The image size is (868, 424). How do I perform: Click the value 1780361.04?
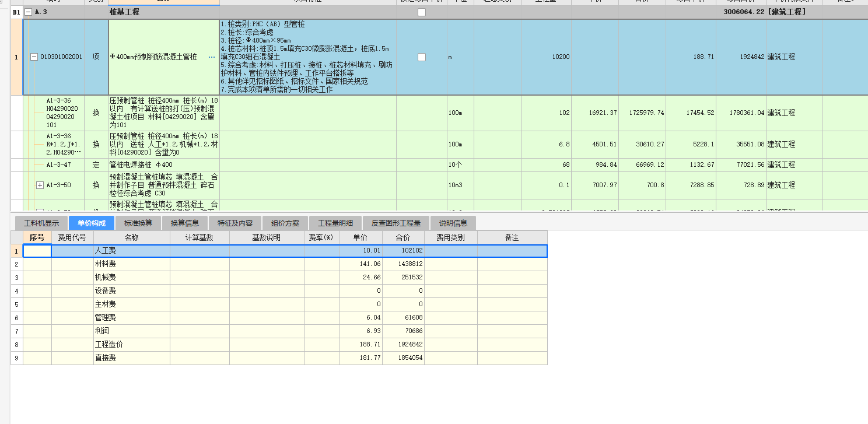pos(747,113)
